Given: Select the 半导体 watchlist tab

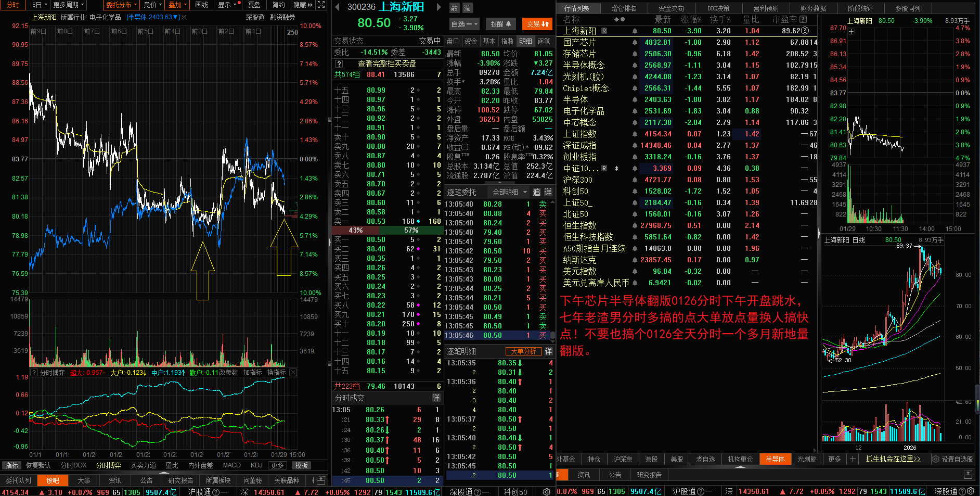Looking at the screenshot, I should pos(775,459).
